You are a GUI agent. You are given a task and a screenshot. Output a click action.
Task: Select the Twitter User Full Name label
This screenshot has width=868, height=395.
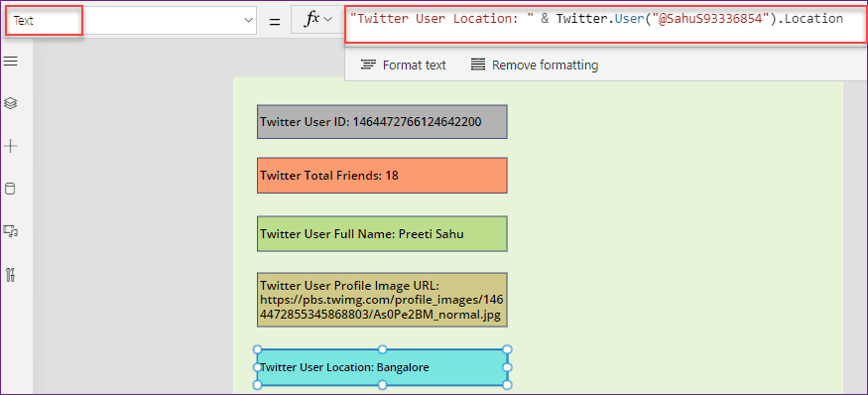(382, 234)
